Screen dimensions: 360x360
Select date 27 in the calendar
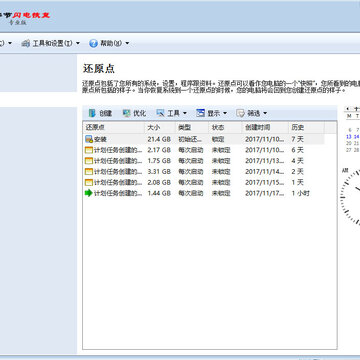[x=349, y=150]
